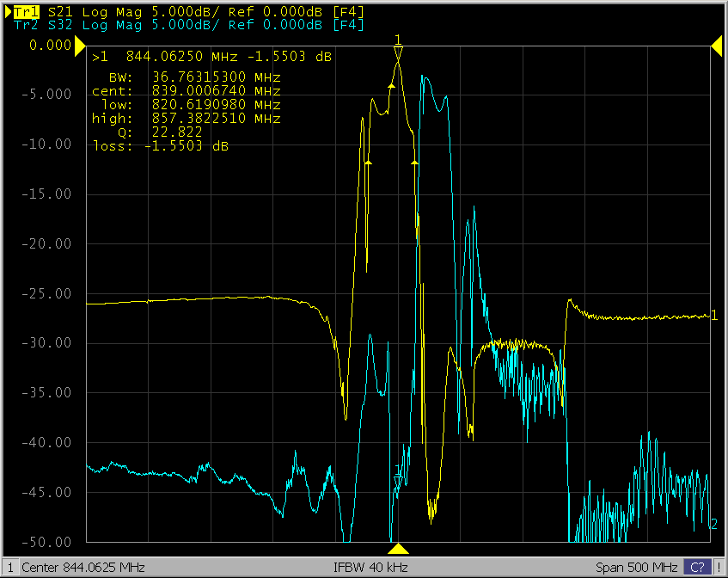Click the Span 500 MHz readout
Viewport: 728px width, 578px height.
(x=636, y=568)
